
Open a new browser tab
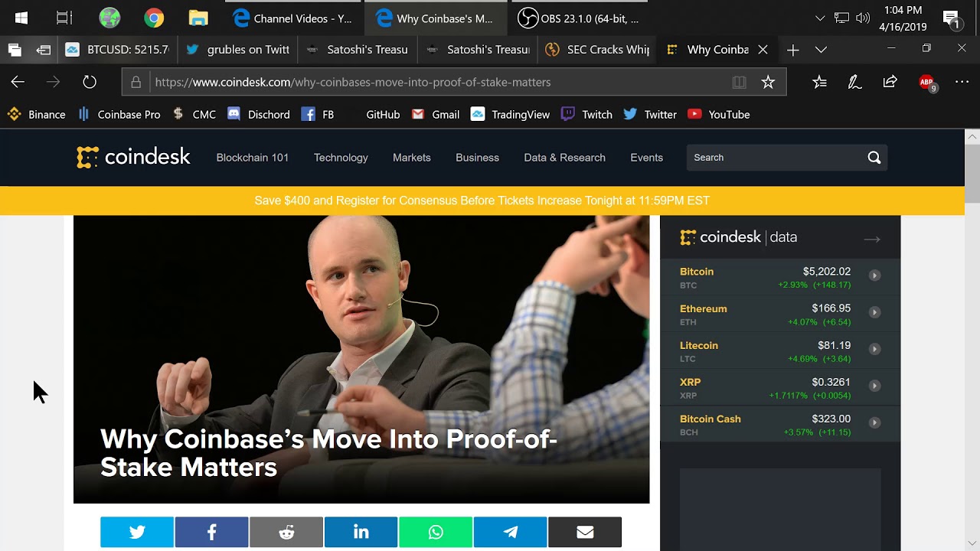click(x=793, y=50)
